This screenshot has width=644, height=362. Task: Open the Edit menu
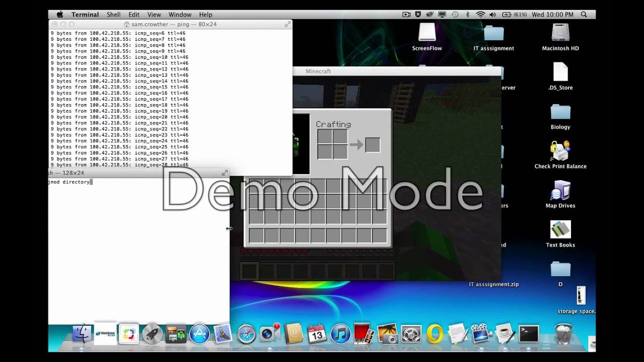point(134,15)
